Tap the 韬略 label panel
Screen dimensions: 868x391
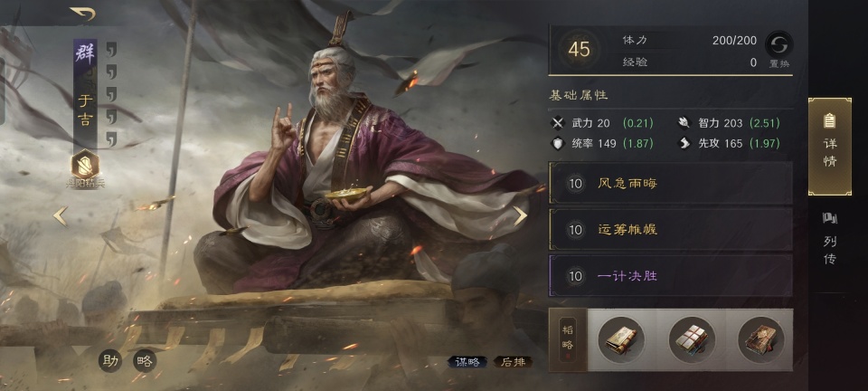coord(568,339)
